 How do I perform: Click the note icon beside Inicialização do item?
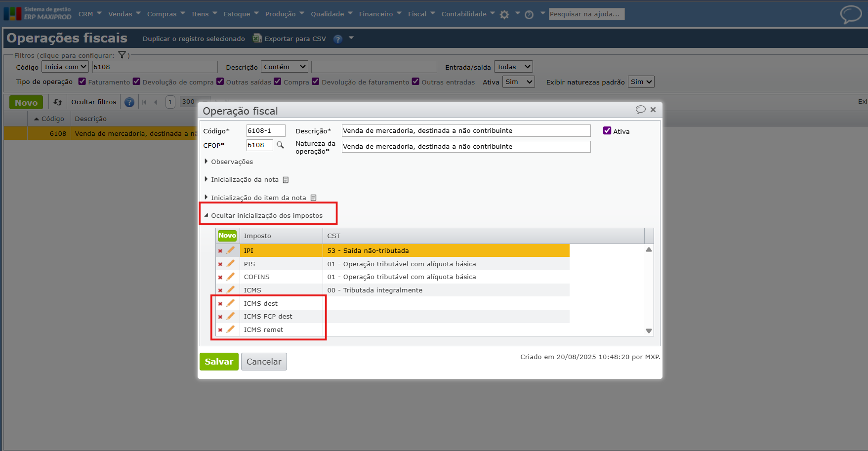313,198
